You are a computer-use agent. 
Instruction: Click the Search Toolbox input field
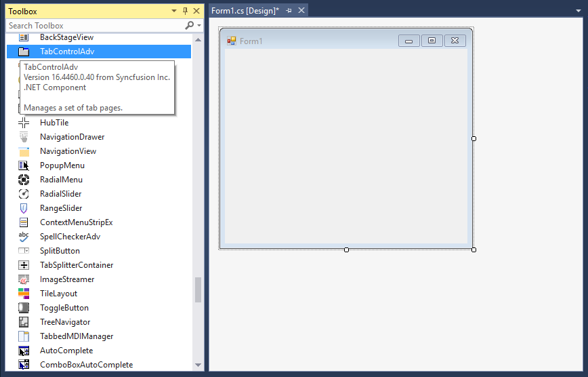pos(96,26)
